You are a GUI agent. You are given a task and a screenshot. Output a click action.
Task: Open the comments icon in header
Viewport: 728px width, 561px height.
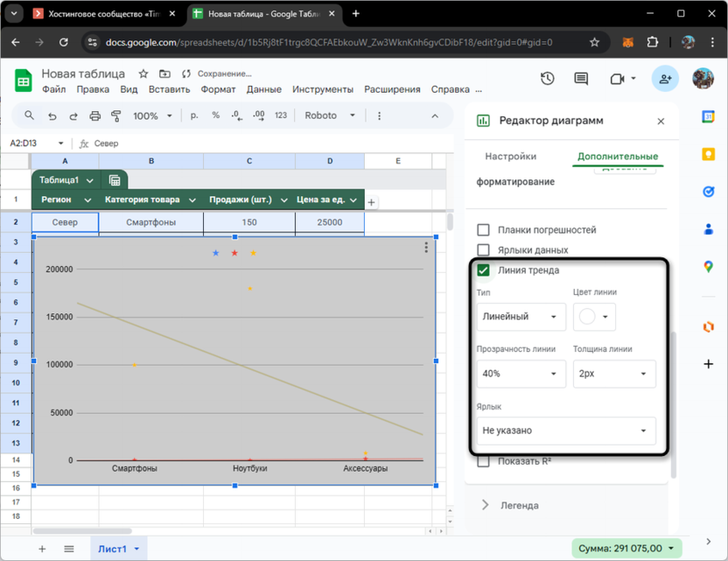[x=581, y=79]
